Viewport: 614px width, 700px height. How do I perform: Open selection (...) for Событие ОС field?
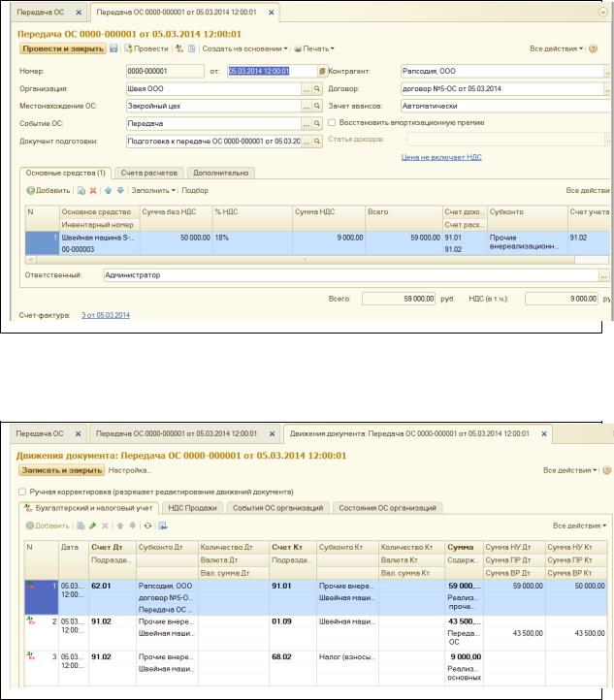point(307,123)
